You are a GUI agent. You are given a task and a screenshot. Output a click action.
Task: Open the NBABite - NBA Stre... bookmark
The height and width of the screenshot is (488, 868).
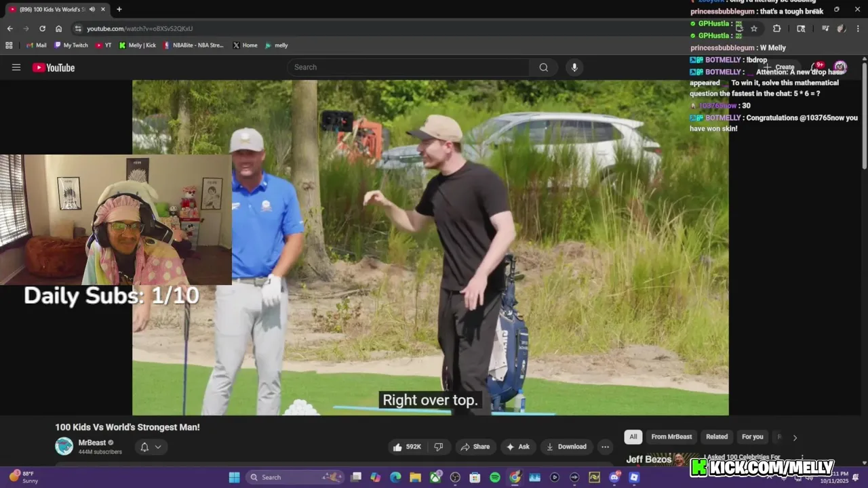click(193, 45)
